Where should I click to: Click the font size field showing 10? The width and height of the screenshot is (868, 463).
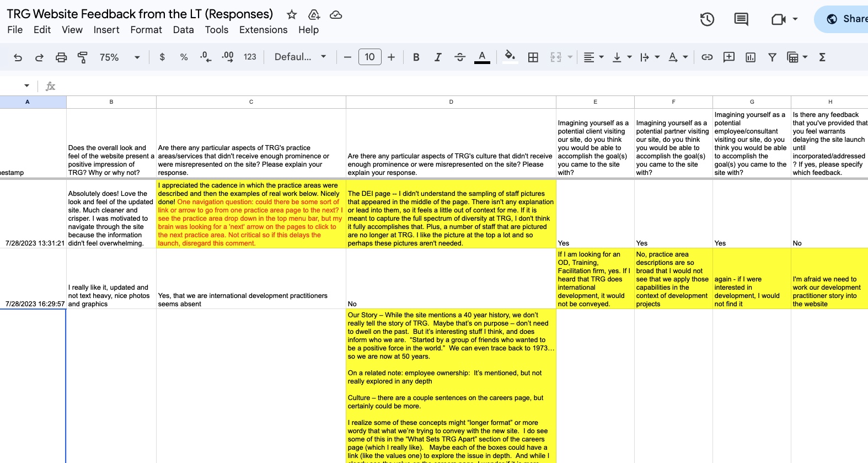pos(369,57)
